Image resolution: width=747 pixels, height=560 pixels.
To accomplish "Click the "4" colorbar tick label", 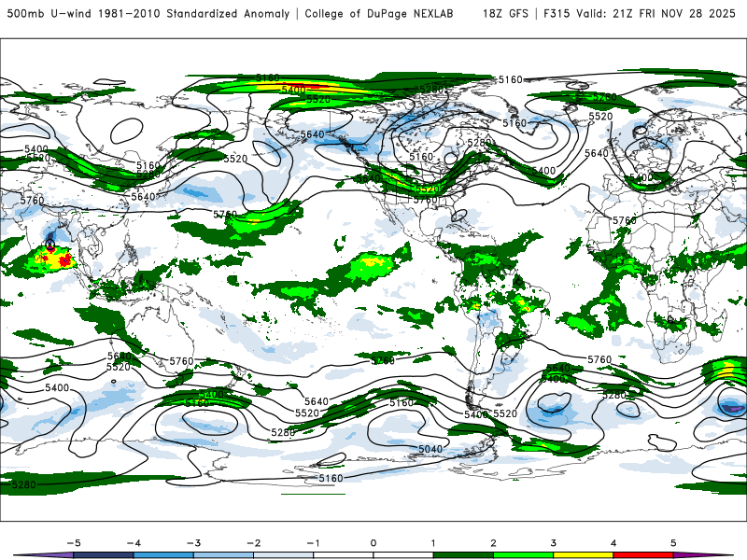I will (613, 543).
